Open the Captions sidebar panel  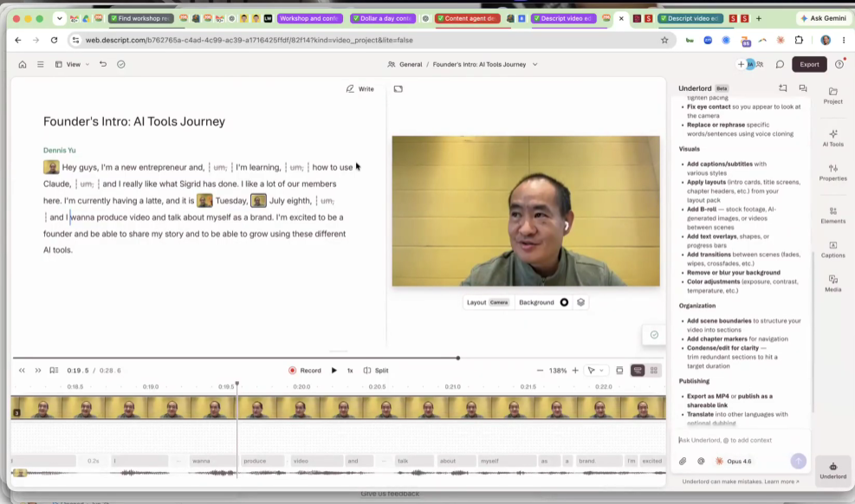coord(832,249)
